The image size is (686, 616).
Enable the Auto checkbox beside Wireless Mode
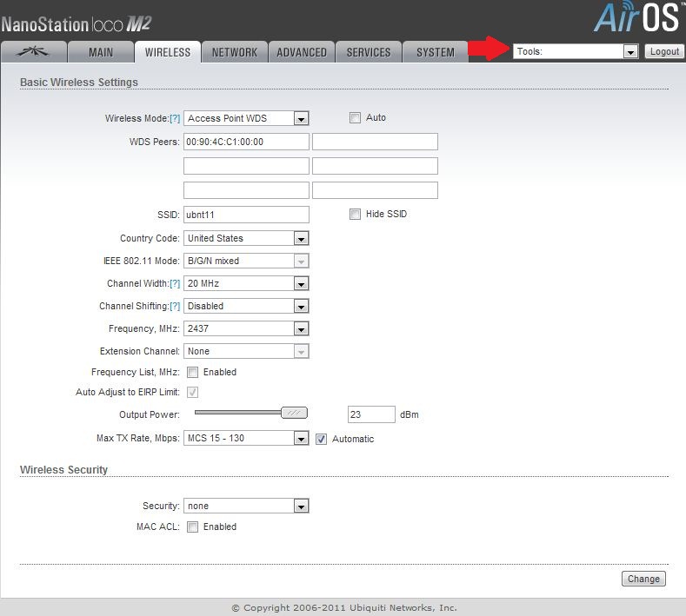(355, 117)
